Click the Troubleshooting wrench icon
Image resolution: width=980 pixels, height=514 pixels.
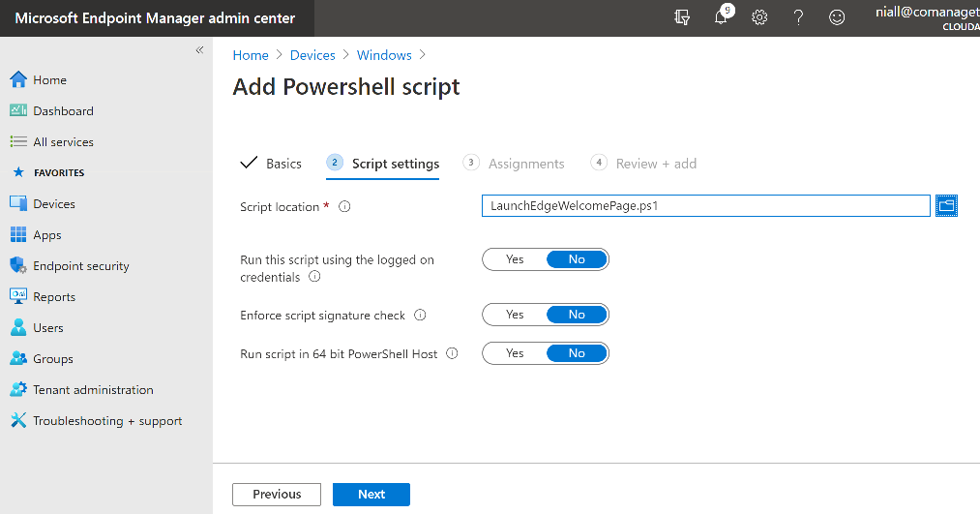(x=18, y=420)
